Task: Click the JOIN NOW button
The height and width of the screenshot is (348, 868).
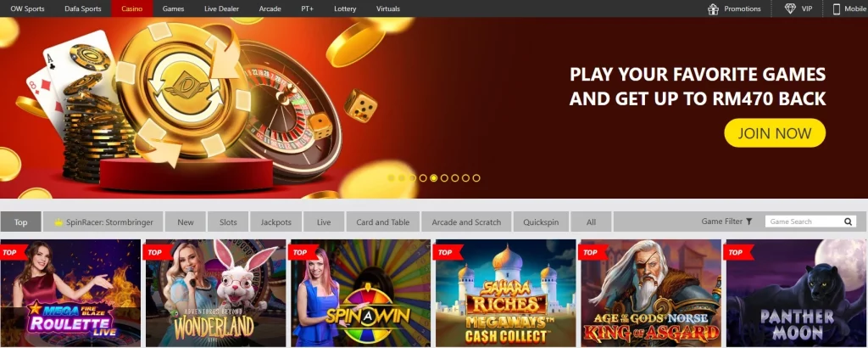Action: [x=775, y=133]
